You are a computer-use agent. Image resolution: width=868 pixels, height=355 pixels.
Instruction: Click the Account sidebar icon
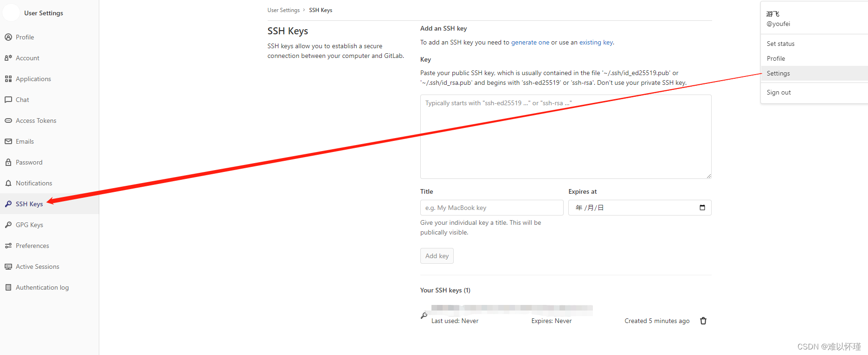click(x=8, y=58)
